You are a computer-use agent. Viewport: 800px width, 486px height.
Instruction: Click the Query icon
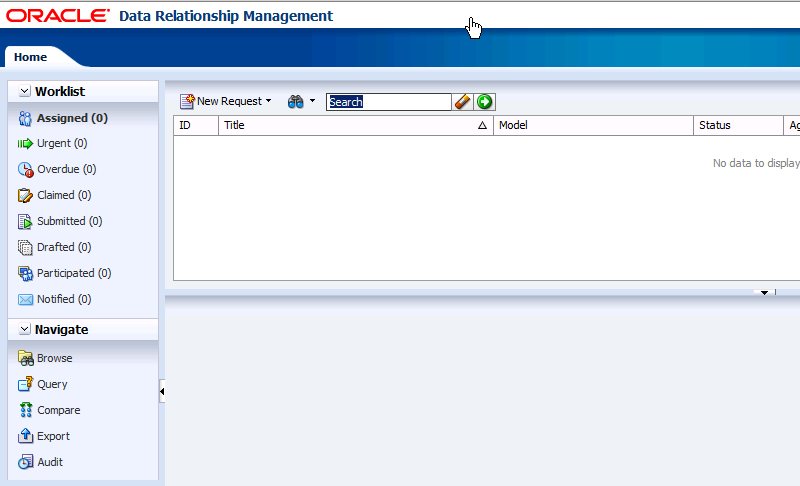coord(25,384)
